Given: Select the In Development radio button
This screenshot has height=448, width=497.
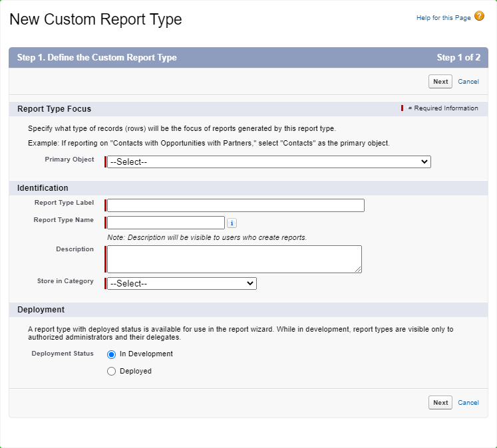Looking at the screenshot, I should [x=111, y=354].
